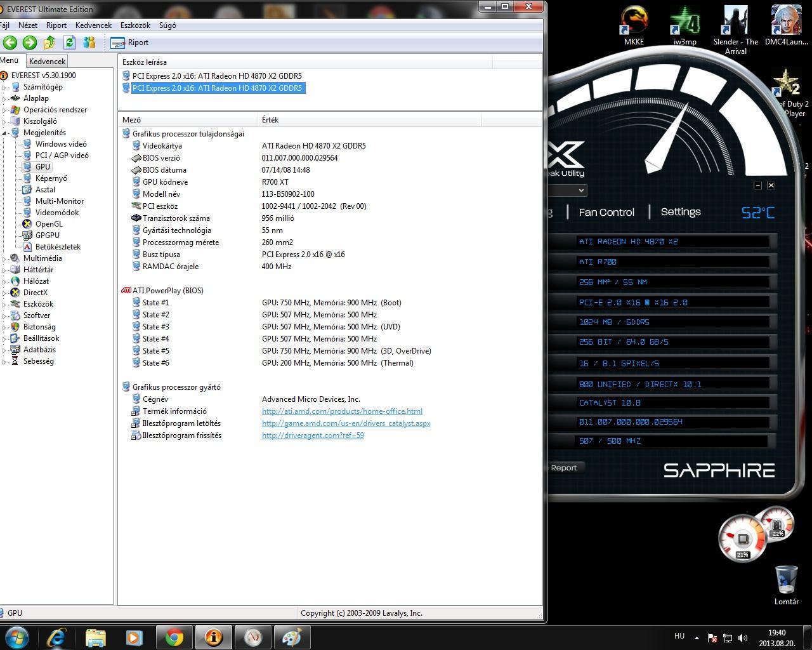Click the Refresh toolbar icon
This screenshot has height=650, width=812.
tap(69, 43)
